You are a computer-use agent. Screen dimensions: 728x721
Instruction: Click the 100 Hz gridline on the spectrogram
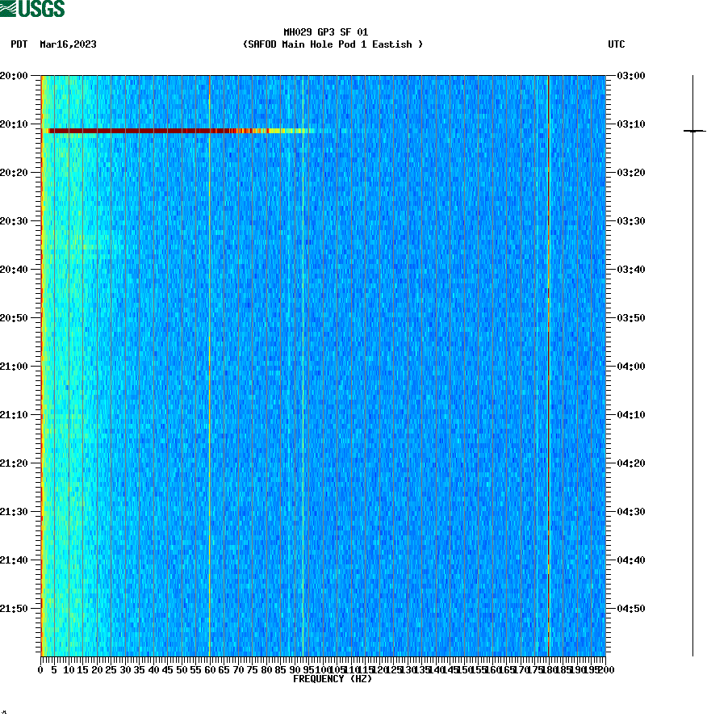click(322, 363)
